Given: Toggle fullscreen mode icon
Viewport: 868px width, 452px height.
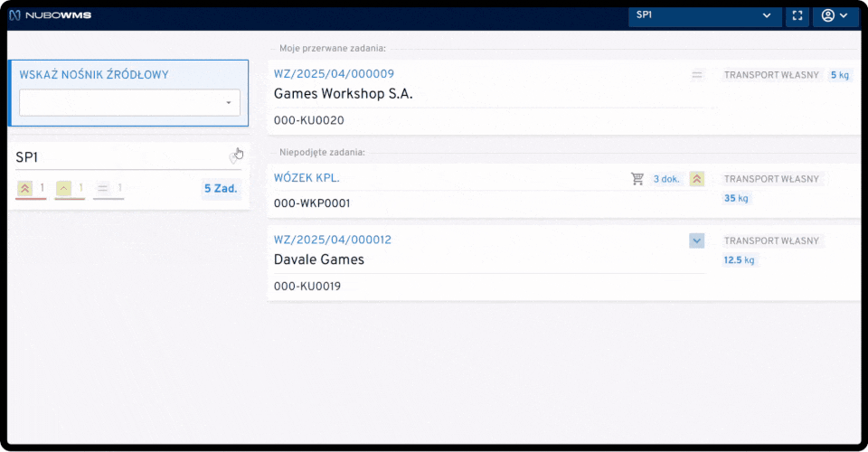Looking at the screenshot, I should click(796, 15).
